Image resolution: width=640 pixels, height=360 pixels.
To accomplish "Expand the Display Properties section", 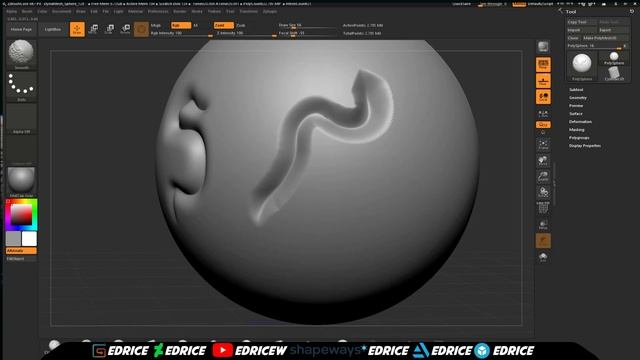I will click(x=585, y=146).
